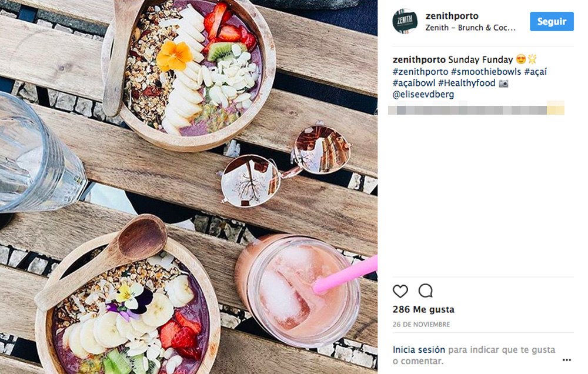View the 286 Me gusta likes list
This screenshot has width=588, height=374.
pos(423,309)
